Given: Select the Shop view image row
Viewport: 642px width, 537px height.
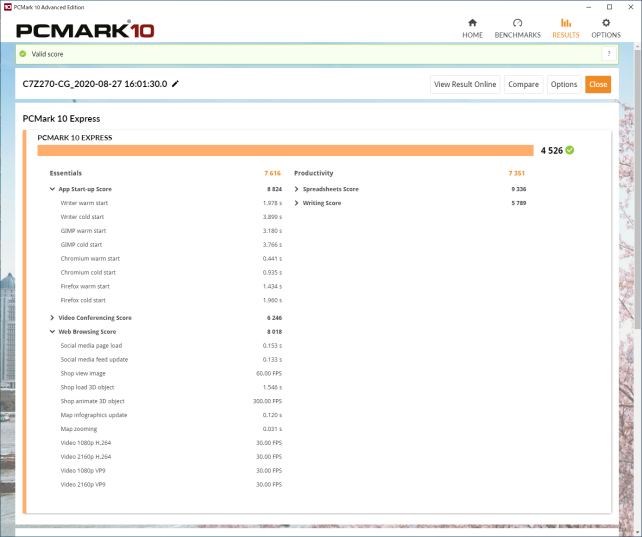Looking at the screenshot, I should tap(171, 373).
